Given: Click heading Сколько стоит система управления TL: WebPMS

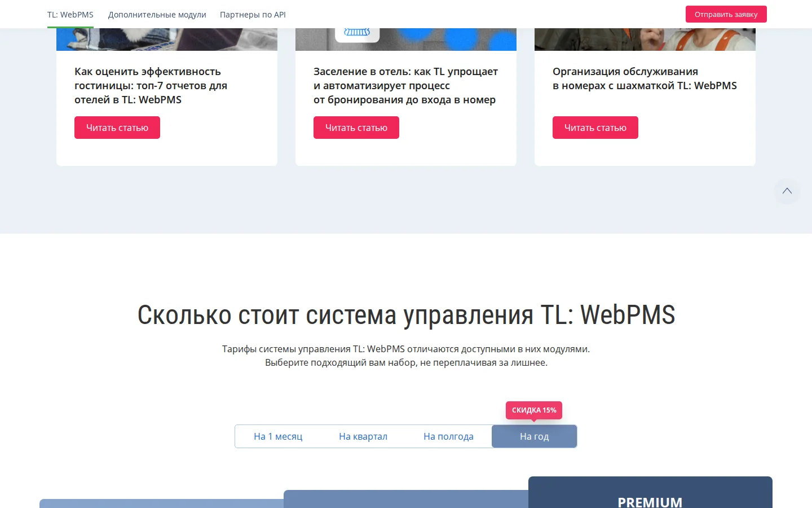Looking at the screenshot, I should tap(406, 315).
